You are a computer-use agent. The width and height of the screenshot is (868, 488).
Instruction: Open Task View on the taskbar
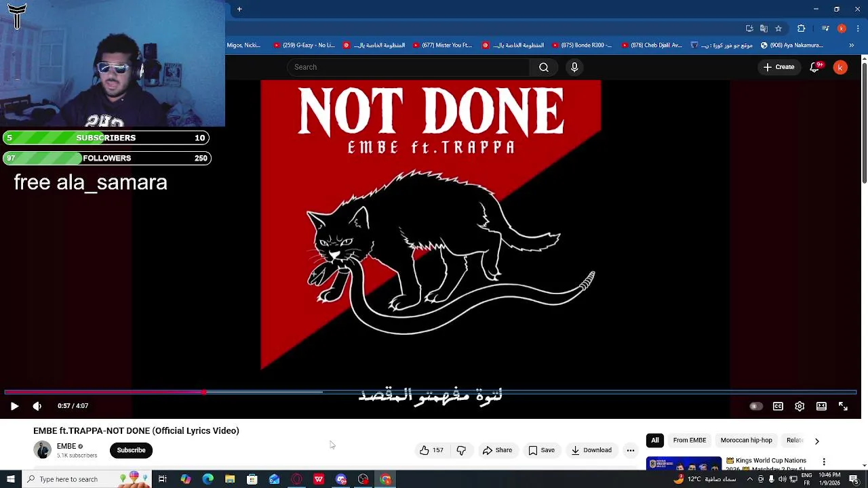163,479
